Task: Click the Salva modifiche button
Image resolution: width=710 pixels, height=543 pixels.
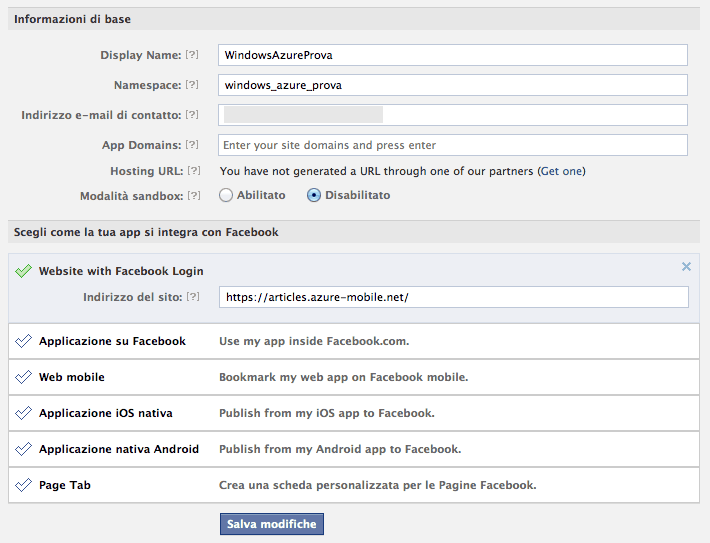Action: point(272,524)
